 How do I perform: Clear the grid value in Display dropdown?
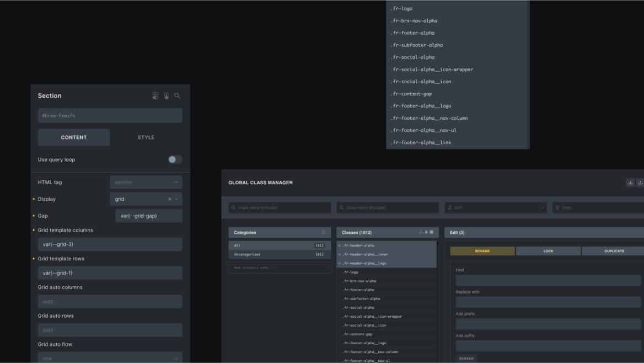[169, 199]
